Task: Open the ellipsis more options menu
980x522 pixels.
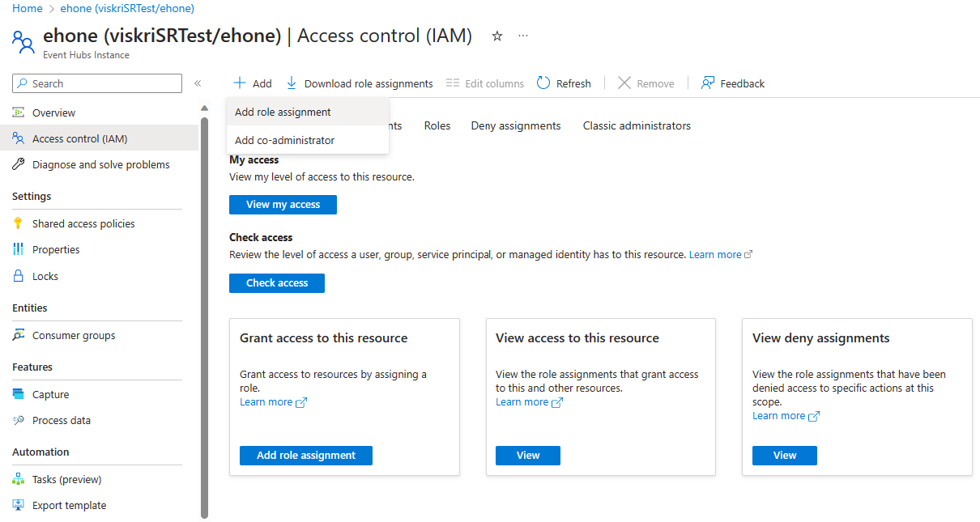Action: 523,36
